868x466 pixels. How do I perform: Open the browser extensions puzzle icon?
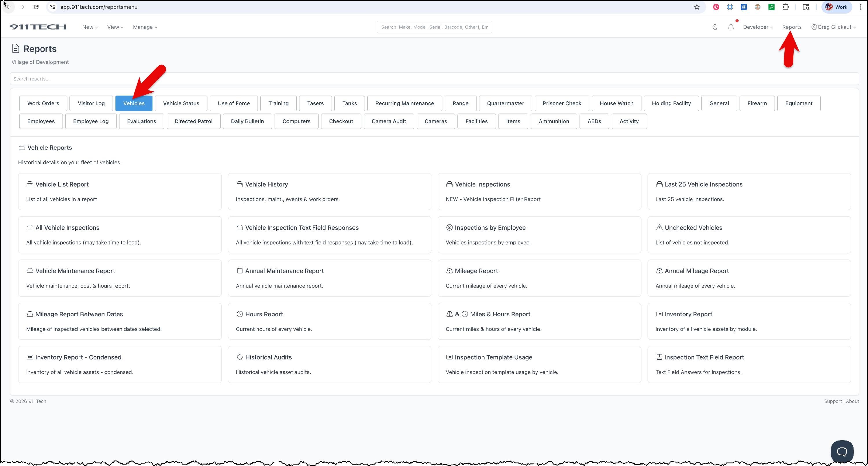pos(786,7)
